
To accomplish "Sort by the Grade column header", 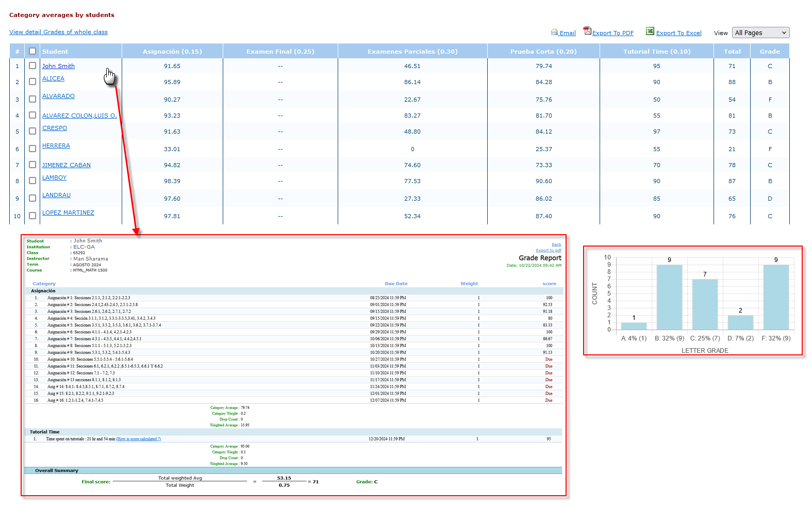I will click(769, 52).
